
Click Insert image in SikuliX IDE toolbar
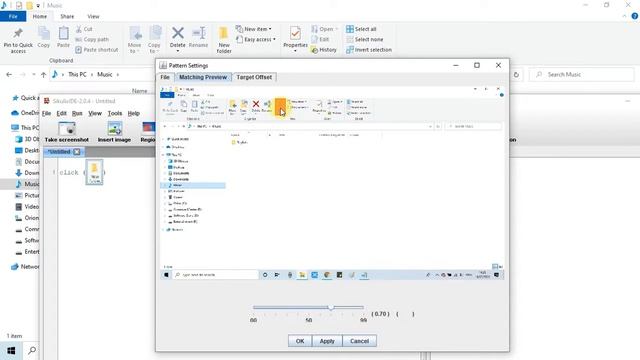coord(114,132)
